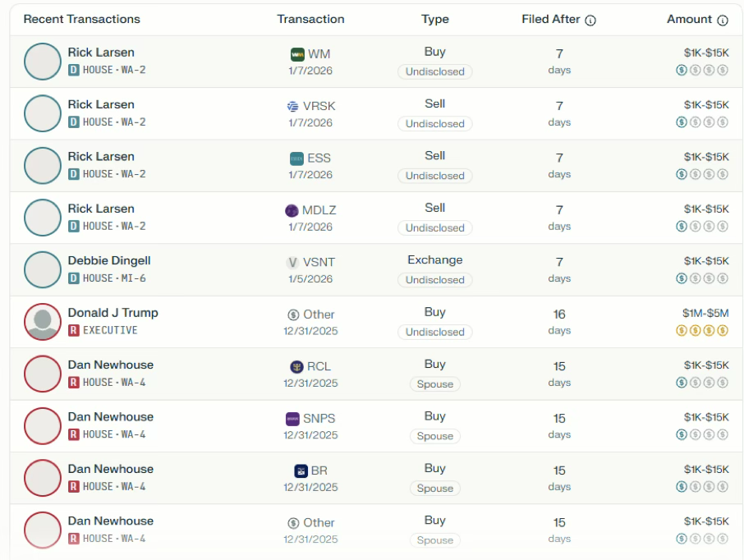744x560 pixels.
Task: Sort by the Type column header
Action: pos(434,19)
